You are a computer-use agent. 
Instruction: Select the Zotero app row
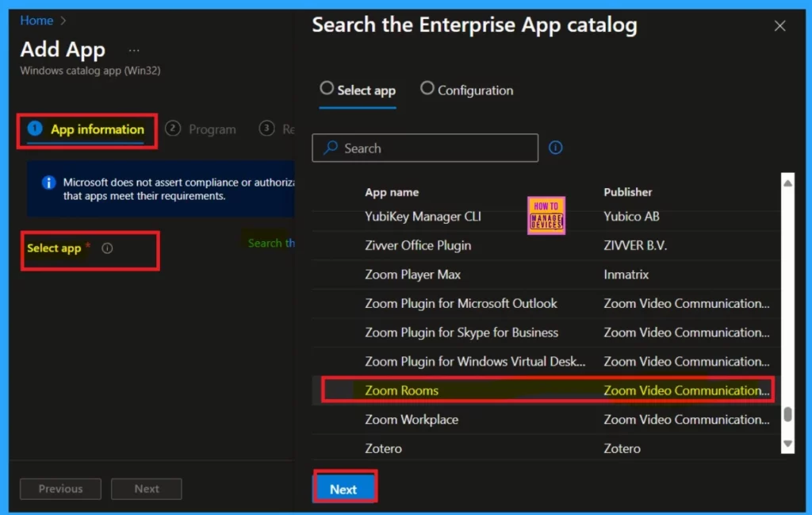(x=546, y=448)
